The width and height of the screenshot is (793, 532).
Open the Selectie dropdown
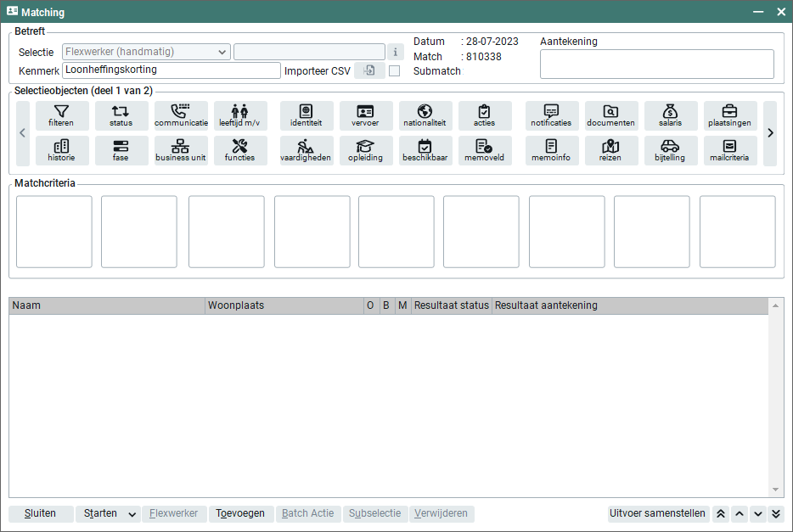222,52
